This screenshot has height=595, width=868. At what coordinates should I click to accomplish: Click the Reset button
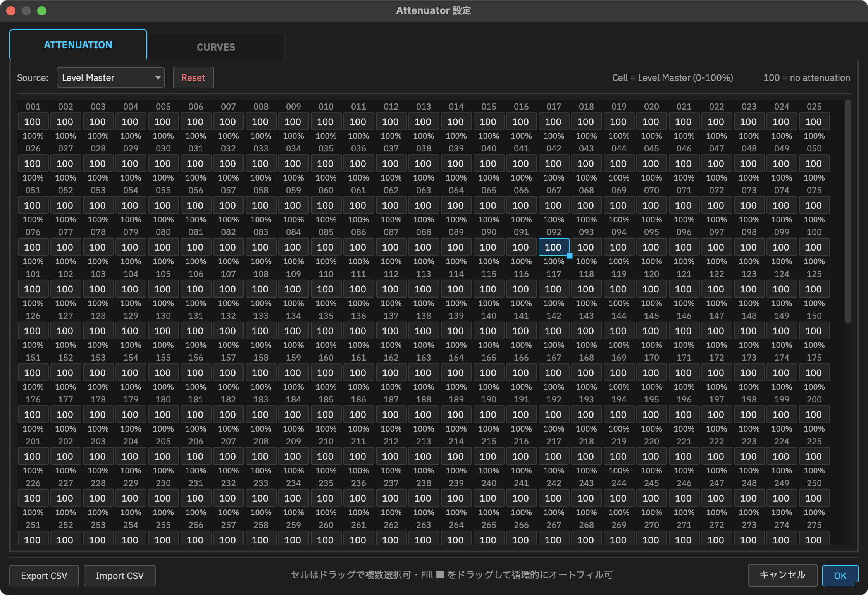tap(193, 77)
